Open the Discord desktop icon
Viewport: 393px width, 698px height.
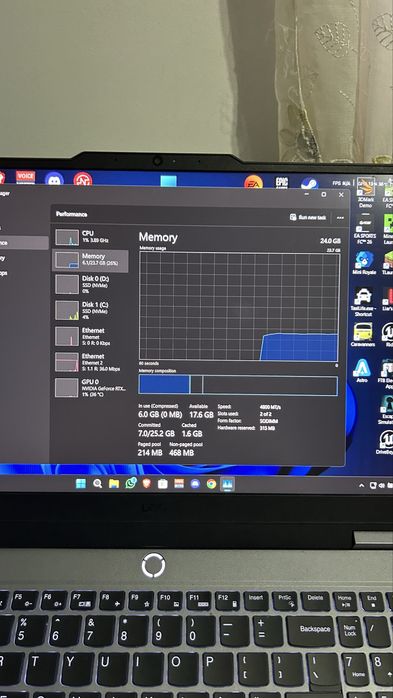point(54,179)
